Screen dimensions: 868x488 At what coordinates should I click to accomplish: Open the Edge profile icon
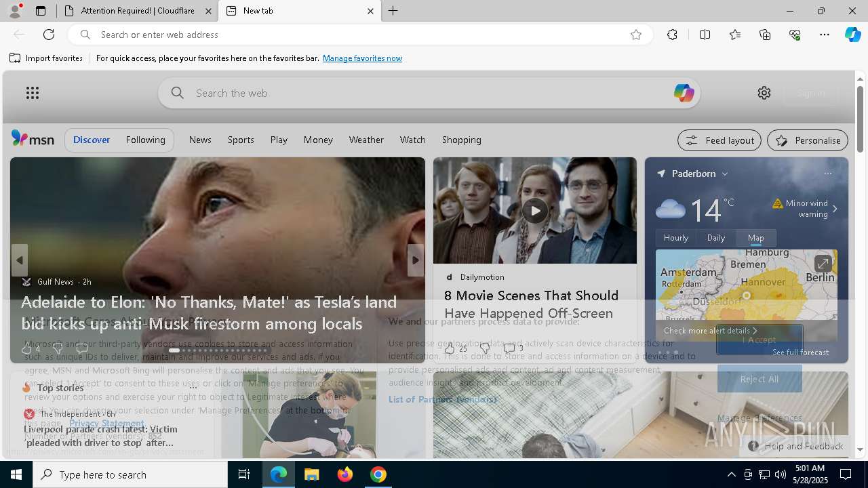[14, 11]
